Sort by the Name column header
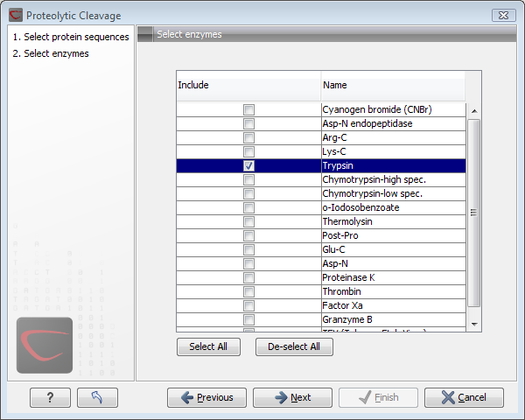The height and width of the screenshot is (420, 525). pyautogui.click(x=392, y=85)
